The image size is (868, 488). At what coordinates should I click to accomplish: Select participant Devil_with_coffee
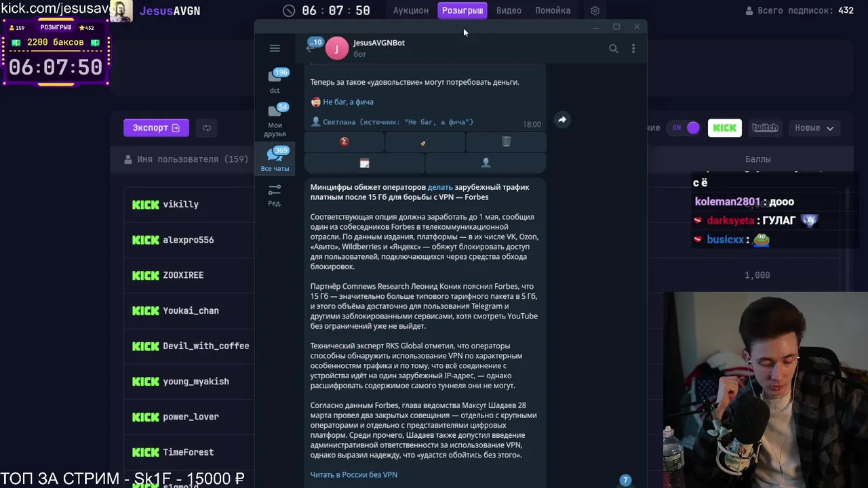tap(205, 346)
